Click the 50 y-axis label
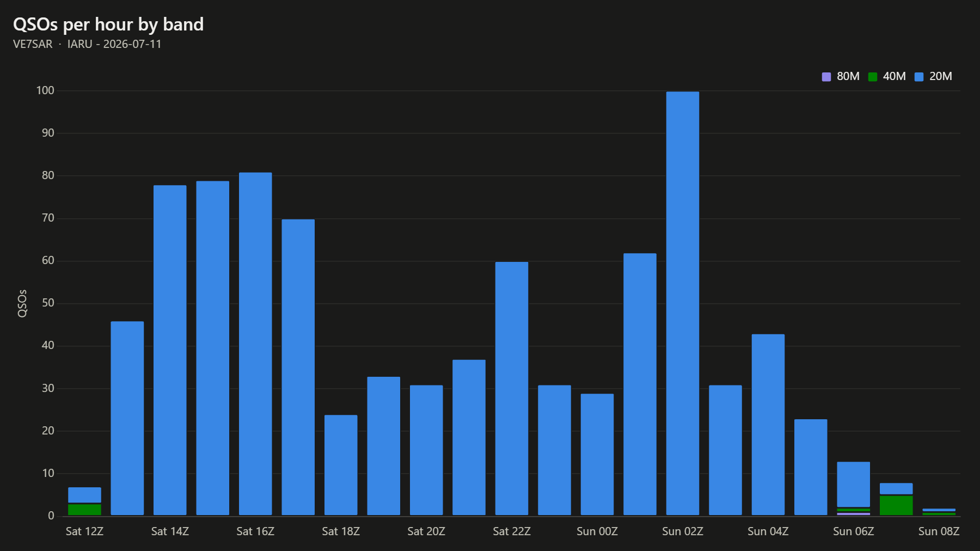Image resolution: width=980 pixels, height=551 pixels. tap(48, 303)
